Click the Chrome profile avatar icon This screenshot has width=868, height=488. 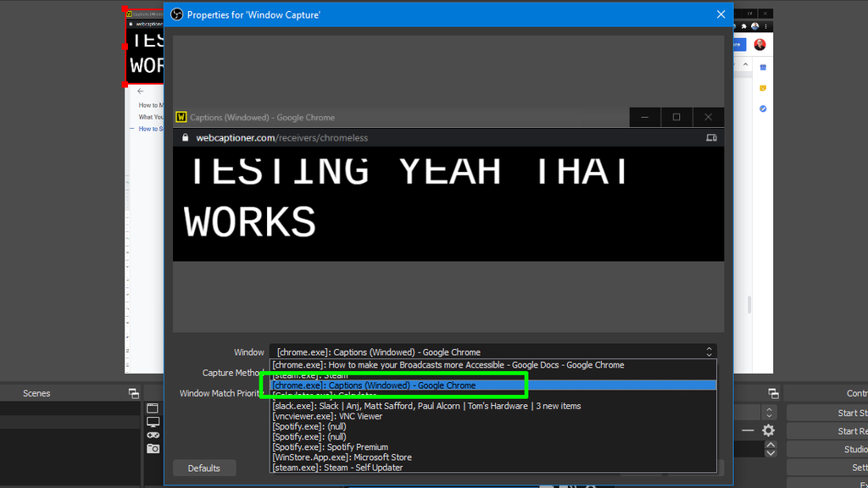click(754, 26)
